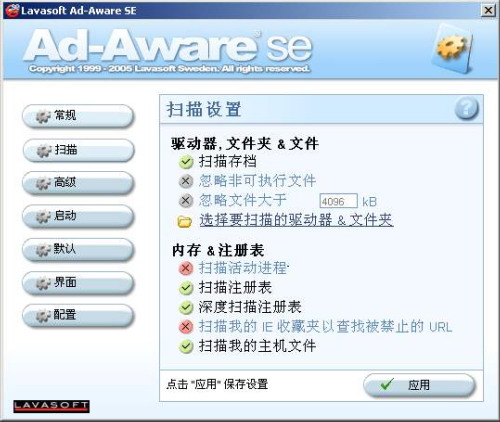Screen dimensions: 500x422
Task: Click the gear icon on the 配置 button
Action: pyautogui.click(x=44, y=315)
